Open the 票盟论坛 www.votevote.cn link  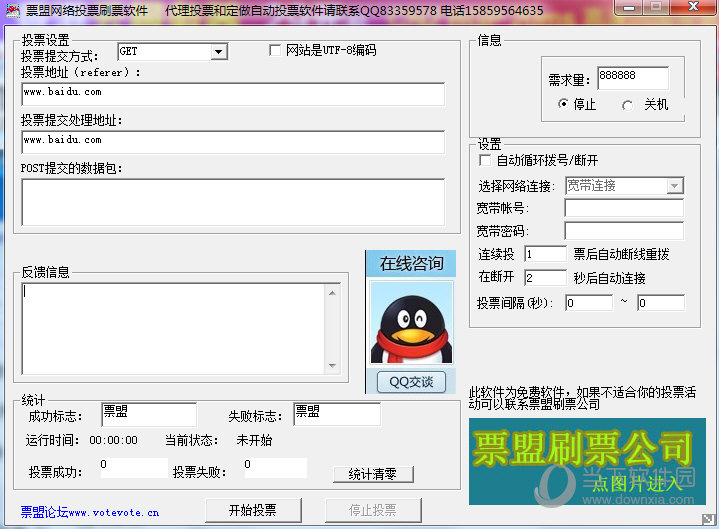tap(90, 512)
